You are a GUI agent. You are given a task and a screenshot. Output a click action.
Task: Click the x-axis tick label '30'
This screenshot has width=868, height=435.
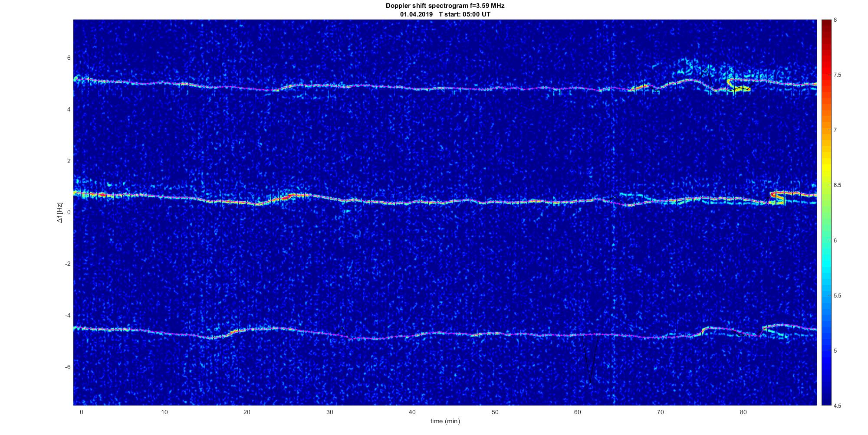tap(329, 412)
